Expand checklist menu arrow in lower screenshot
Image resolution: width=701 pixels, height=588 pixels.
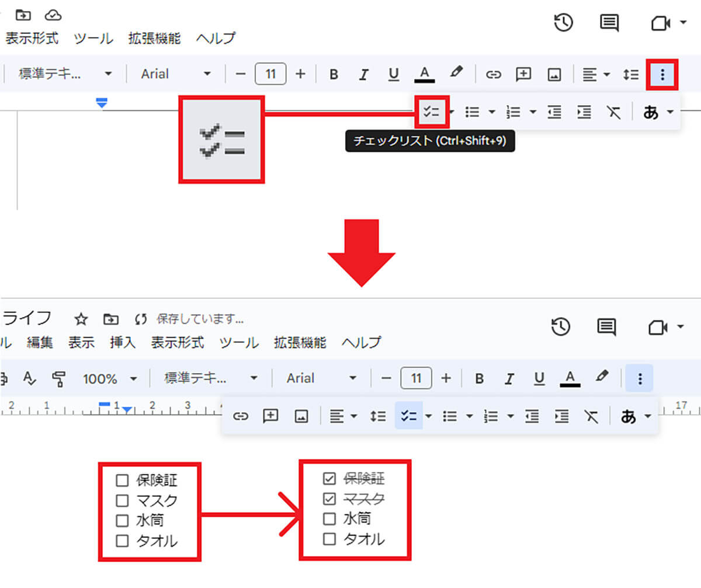click(x=429, y=416)
